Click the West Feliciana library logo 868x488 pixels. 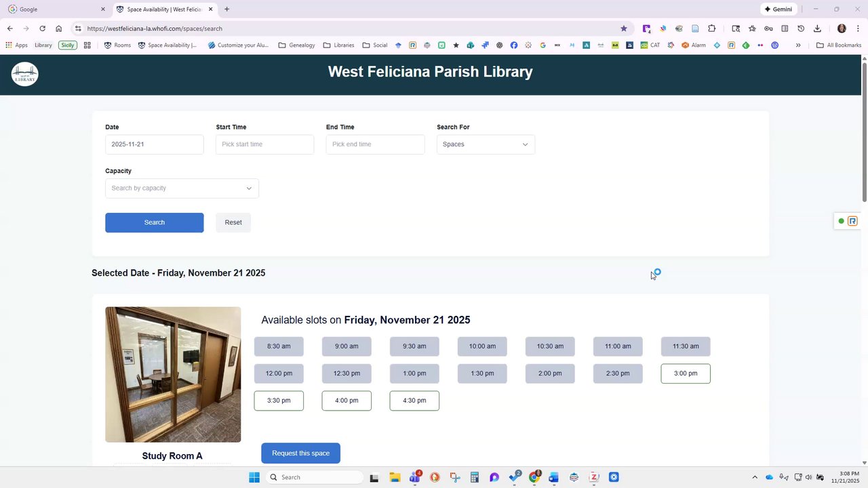pos(24,74)
